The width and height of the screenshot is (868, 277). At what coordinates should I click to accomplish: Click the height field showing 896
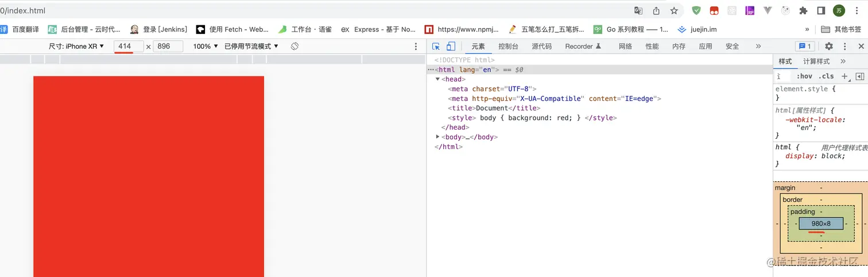click(x=168, y=46)
